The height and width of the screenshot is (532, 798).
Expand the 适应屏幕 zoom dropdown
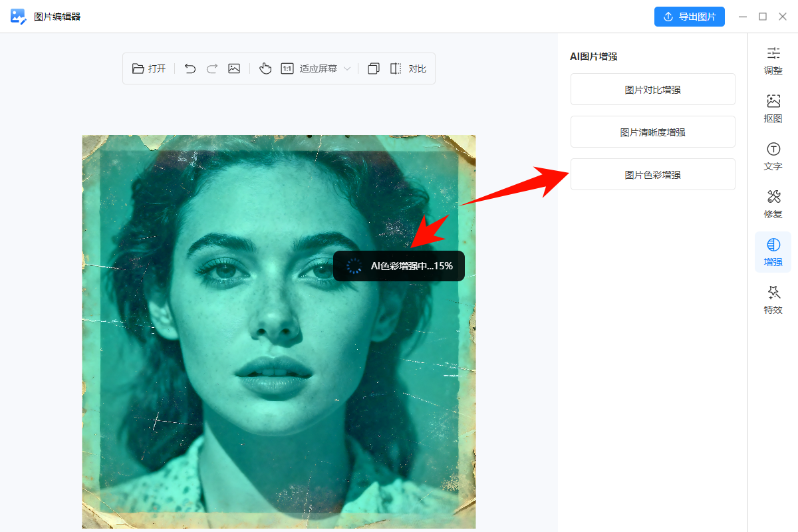346,68
